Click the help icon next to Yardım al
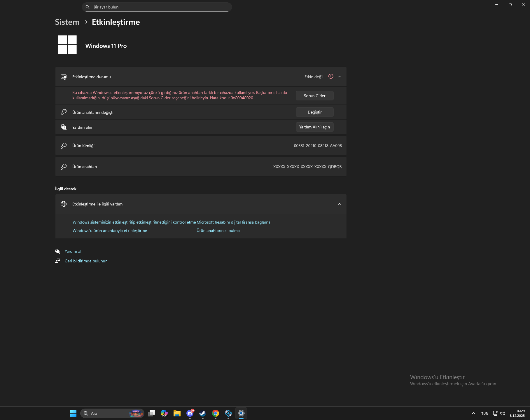 pyautogui.click(x=57, y=251)
